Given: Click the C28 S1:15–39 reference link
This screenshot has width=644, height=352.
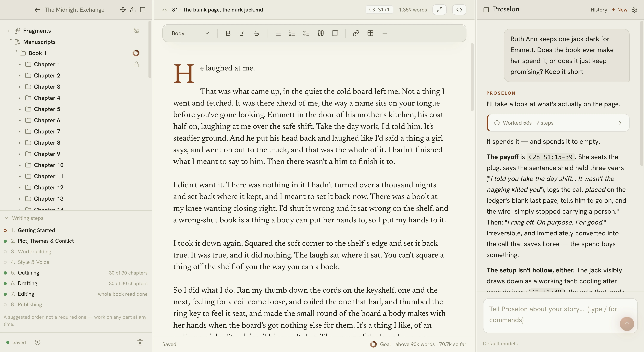Looking at the screenshot, I should tap(551, 157).
